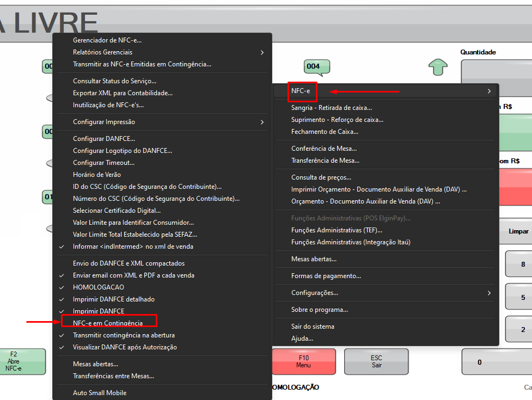The image size is (532, 400).
Task: Toggle Visualizar DANFCE após Autorização
Action: click(162, 347)
